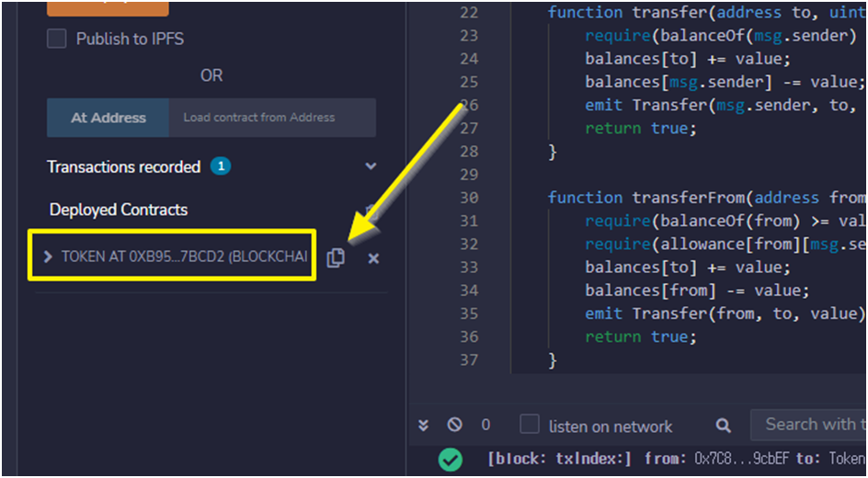This screenshot has height=478, width=868.
Task: Click the pending transactions counter 0
Action: (x=485, y=425)
